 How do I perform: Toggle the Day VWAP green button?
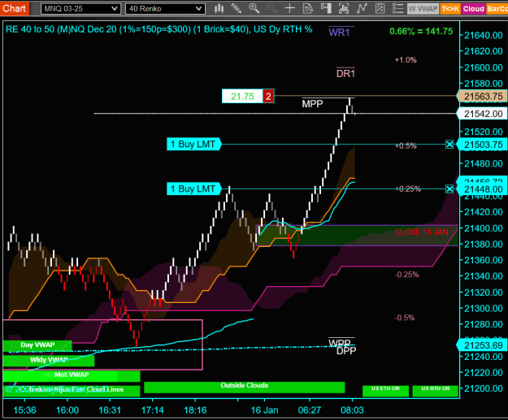(37, 345)
